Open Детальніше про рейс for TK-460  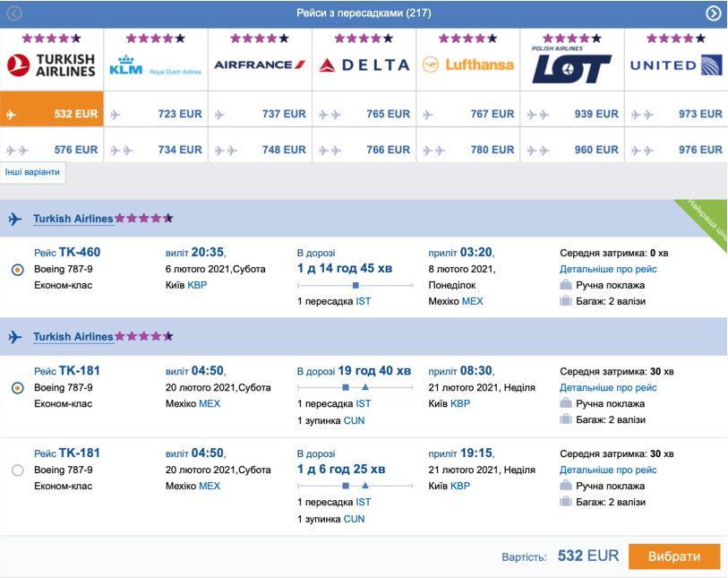coord(608,269)
